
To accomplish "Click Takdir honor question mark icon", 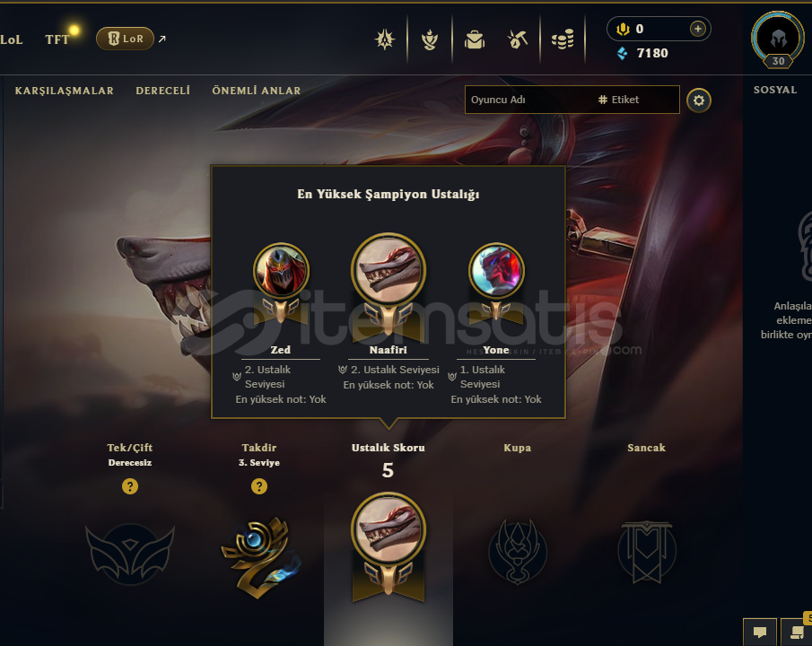I will coord(259,486).
